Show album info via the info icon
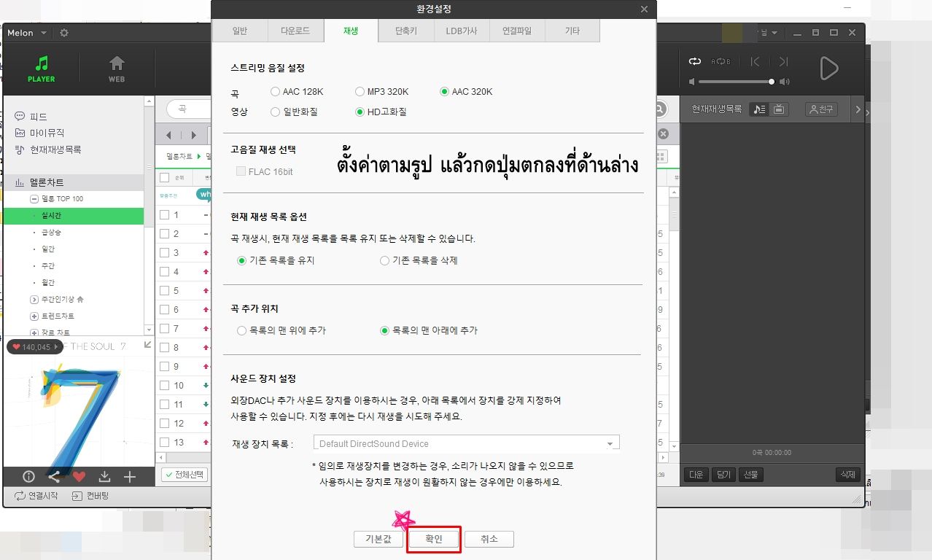 (28, 477)
